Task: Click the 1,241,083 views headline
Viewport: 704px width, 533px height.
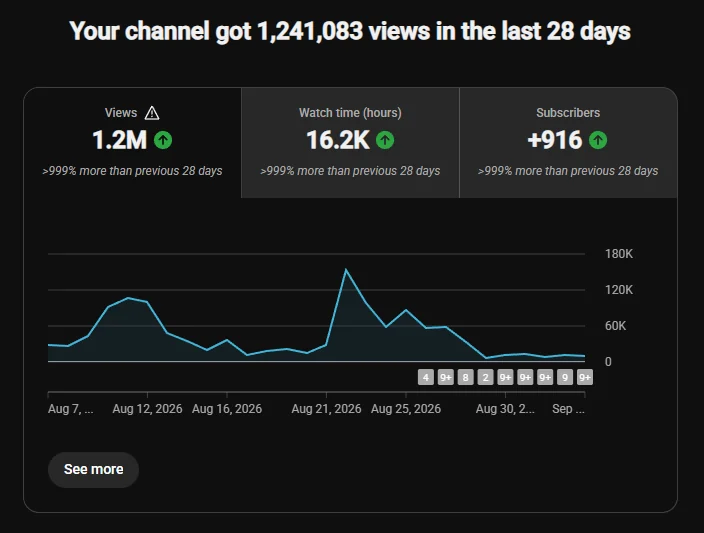Action: pyautogui.click(x=350, y=31)
